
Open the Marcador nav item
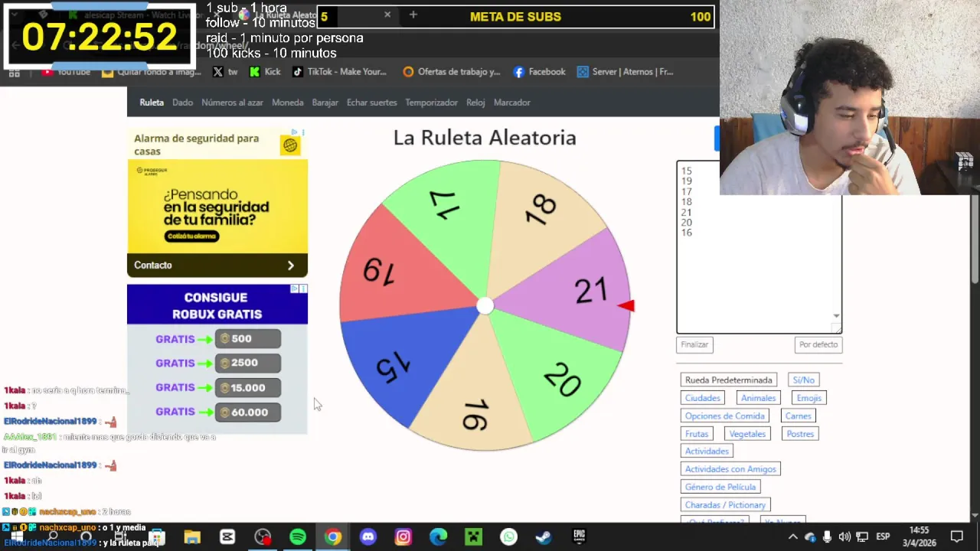[x=512, y=103]
